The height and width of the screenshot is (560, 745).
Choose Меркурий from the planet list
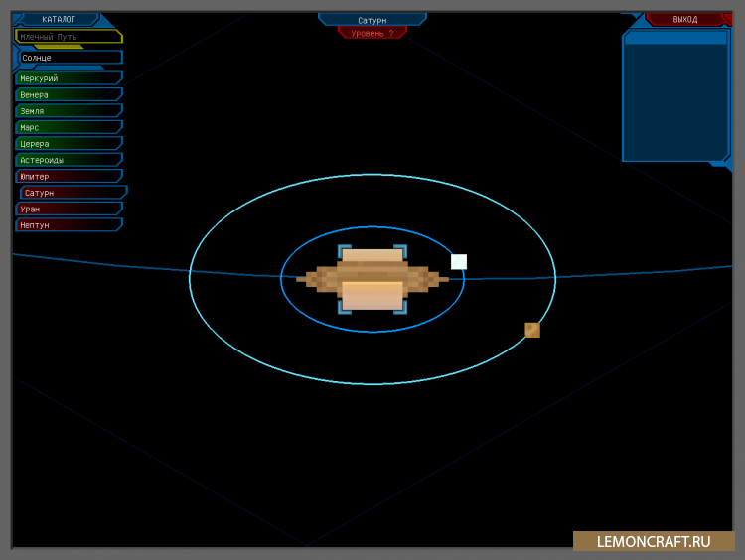point(68,78)
